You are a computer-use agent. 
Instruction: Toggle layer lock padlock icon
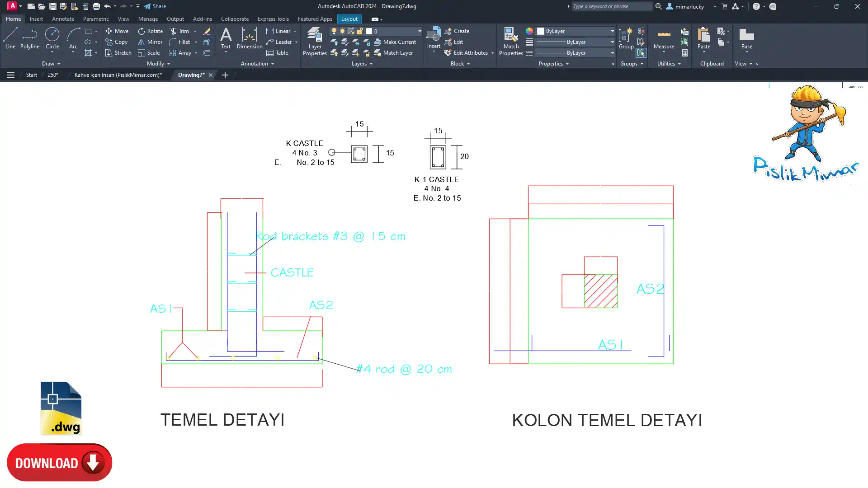tap(359, 31)
